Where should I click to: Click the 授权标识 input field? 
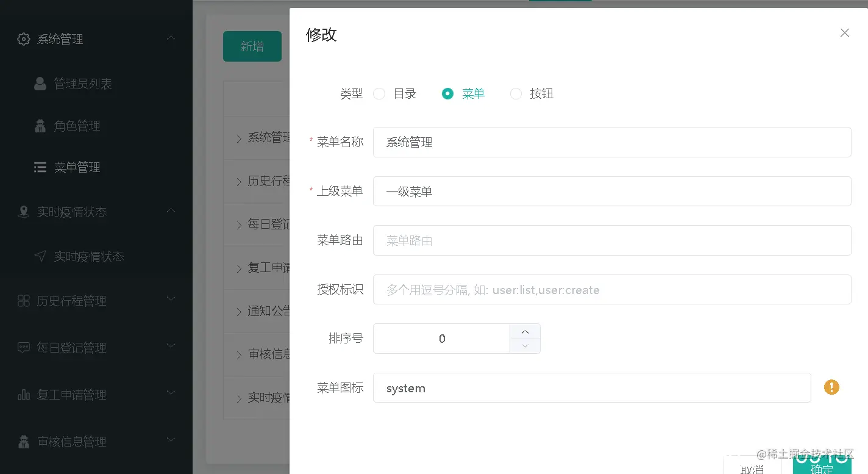click(x=612, y=289)
